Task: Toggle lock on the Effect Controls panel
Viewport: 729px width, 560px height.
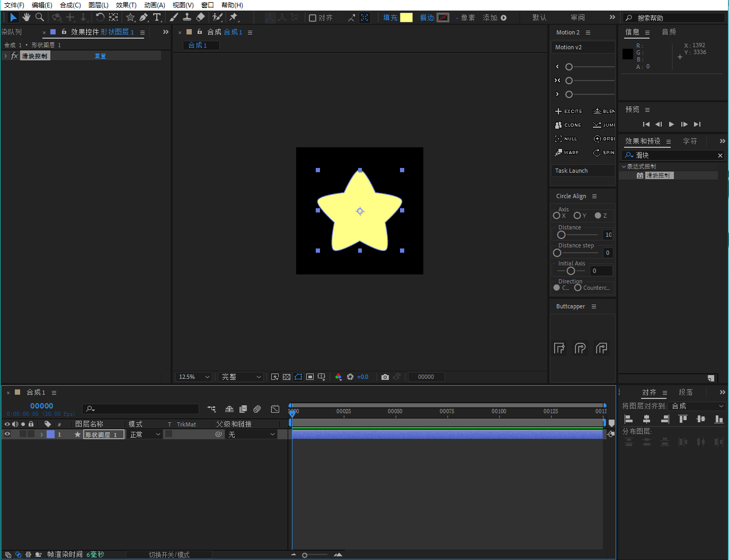Action: (64, 32)
